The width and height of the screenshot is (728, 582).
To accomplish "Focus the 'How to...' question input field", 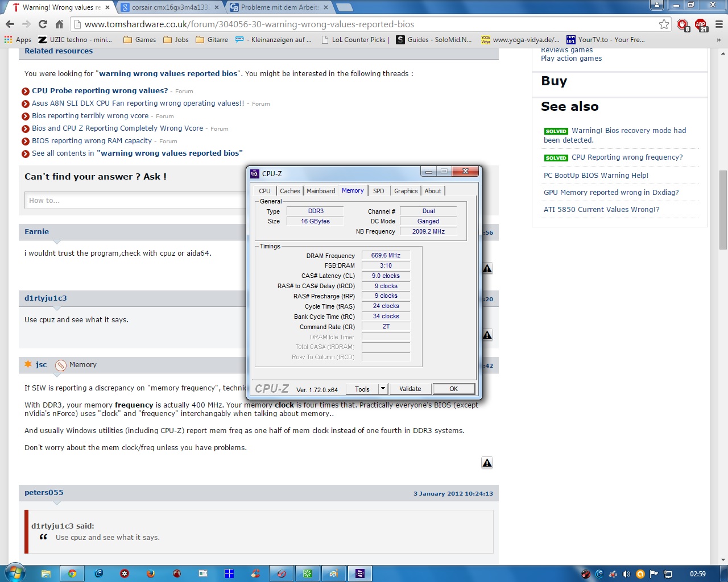I will click(135, 200).
